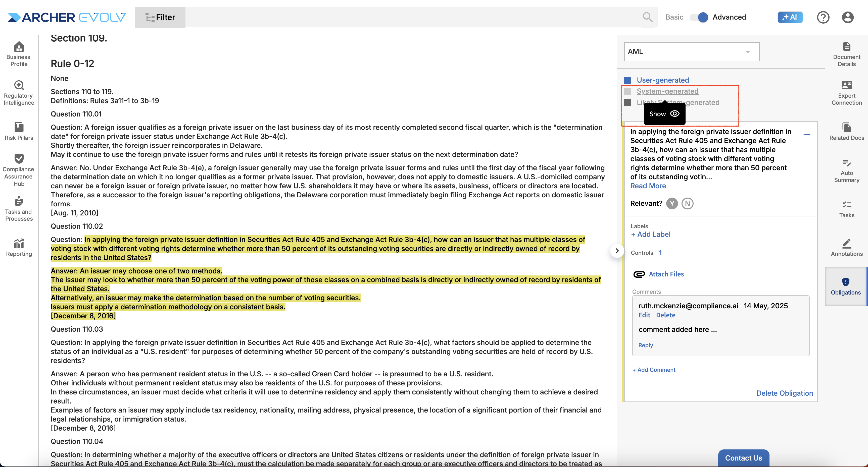Click the 'Question 110.03' heading

(77, 329)
